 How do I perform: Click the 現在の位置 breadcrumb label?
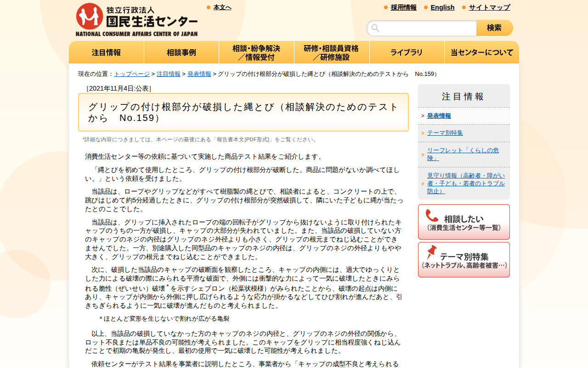[96, 74]
